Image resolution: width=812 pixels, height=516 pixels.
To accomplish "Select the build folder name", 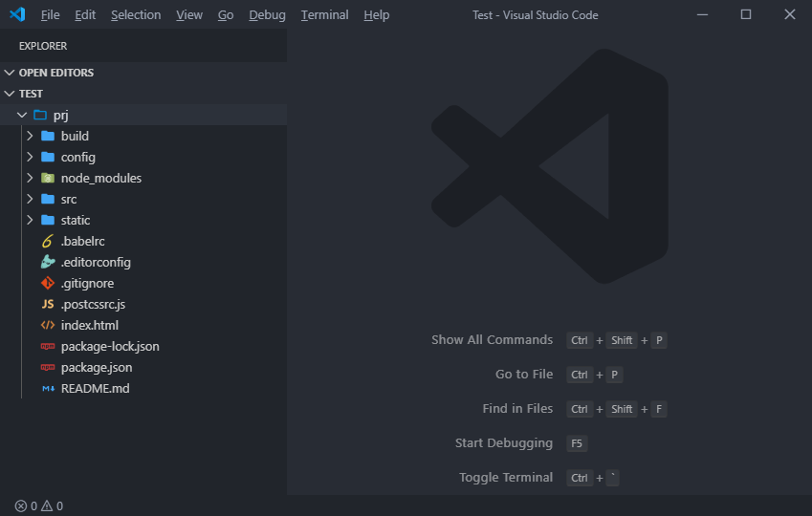I will pyautogui.click(x=75, y=136).
